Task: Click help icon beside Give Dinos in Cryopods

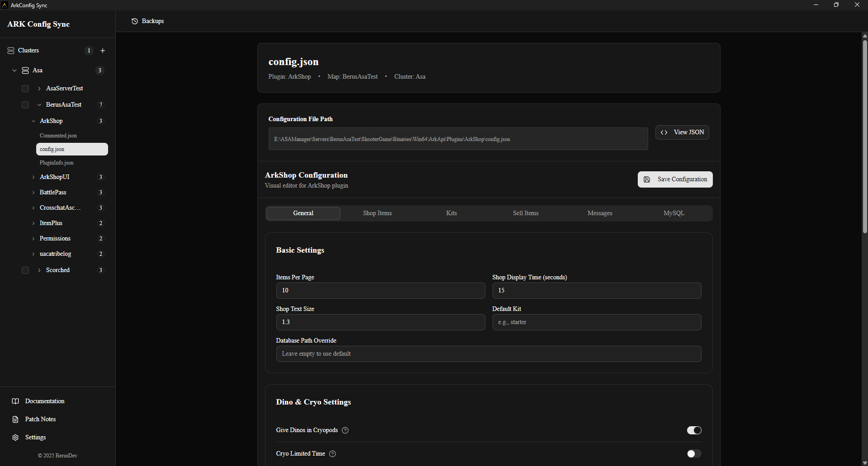Action: (x=345, y=430)
